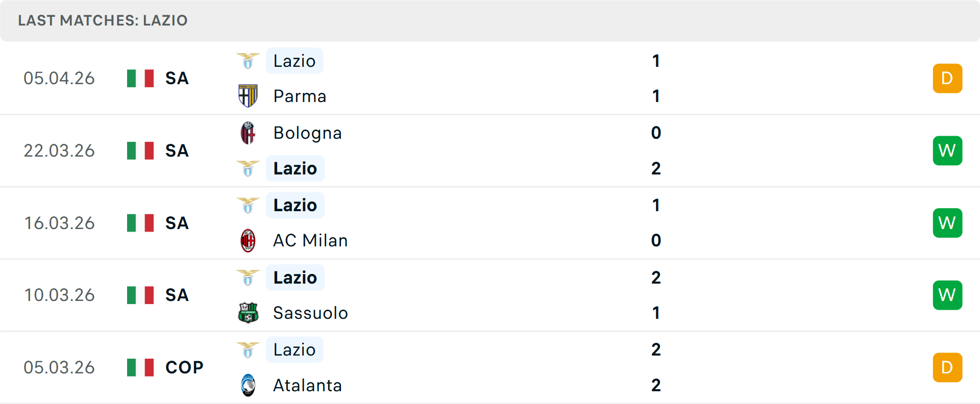Open the AC Milan team logo
Screen dimensions: 980x404
(x=248, y=240)
